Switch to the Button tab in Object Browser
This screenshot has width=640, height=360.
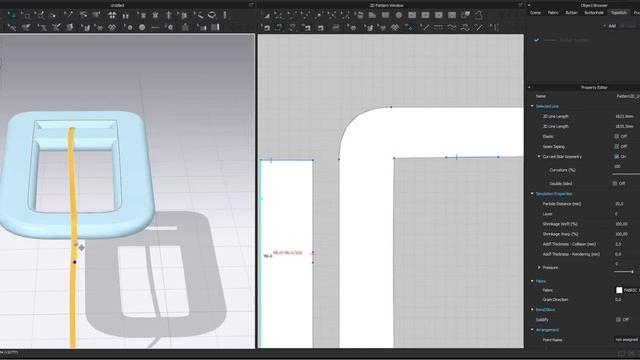571,13
